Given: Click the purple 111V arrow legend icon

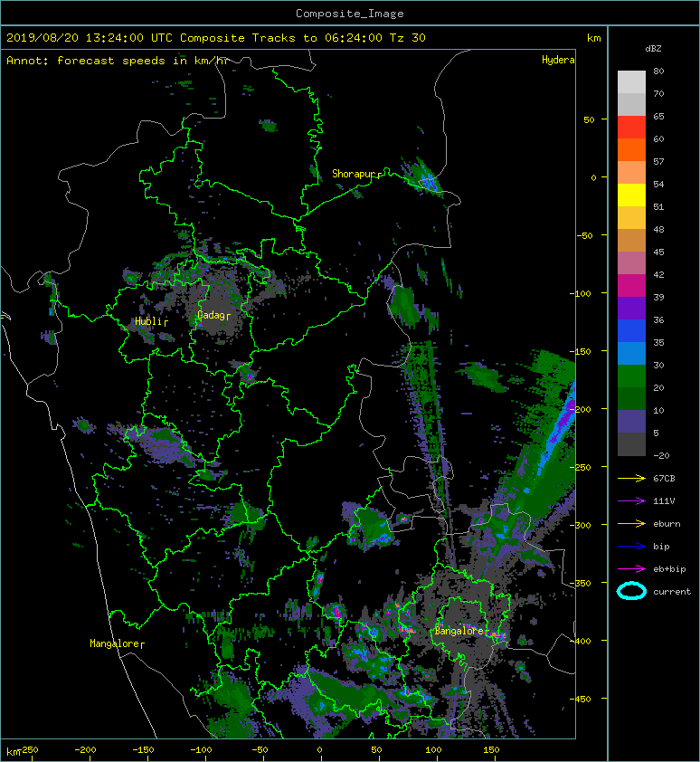Looking at the screenshot, I should [x=631, y=501].
